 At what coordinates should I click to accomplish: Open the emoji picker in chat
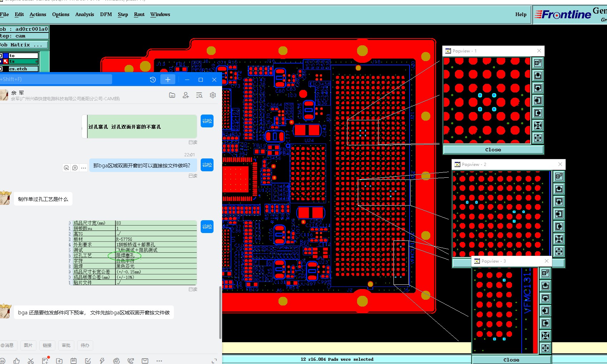click(2, 361)
